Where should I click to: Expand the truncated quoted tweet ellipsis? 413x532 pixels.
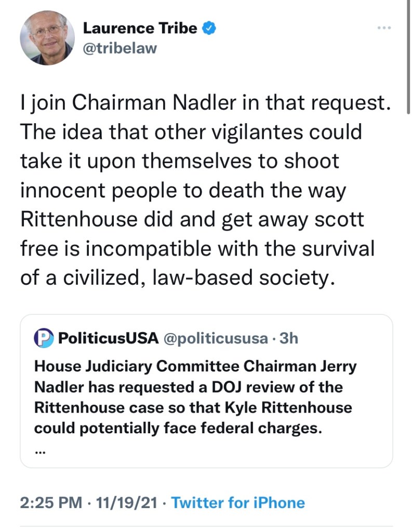click(x=40, y=451)
